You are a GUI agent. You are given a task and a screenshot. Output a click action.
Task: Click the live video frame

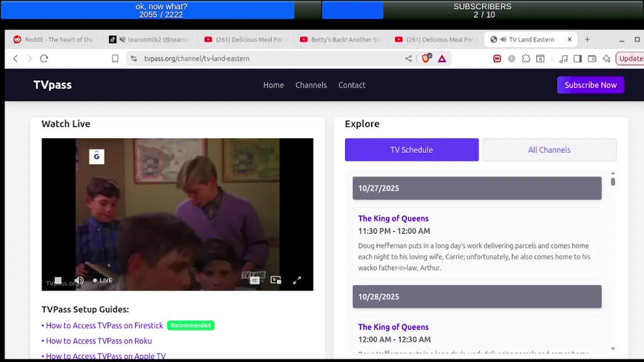pos(177,214)
